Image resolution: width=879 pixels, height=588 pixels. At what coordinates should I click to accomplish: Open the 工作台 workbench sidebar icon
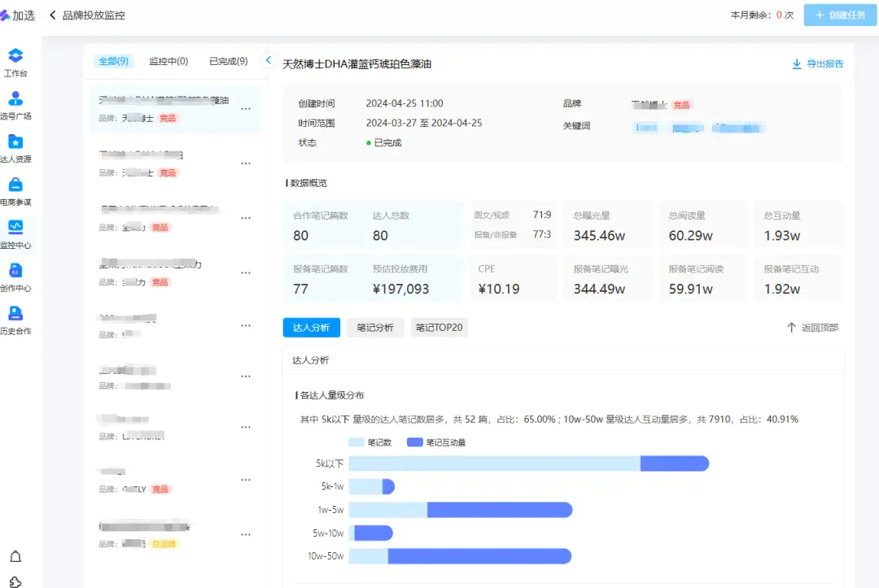(x=15, y=54)
